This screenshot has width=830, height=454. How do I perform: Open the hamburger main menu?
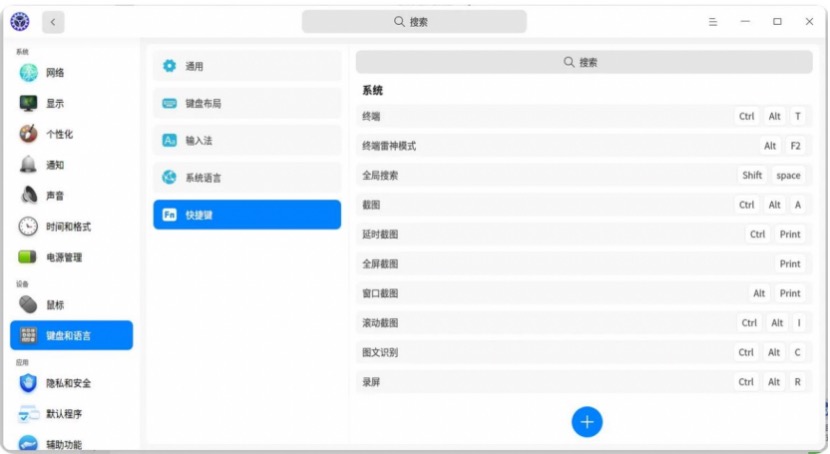[713, 21]
